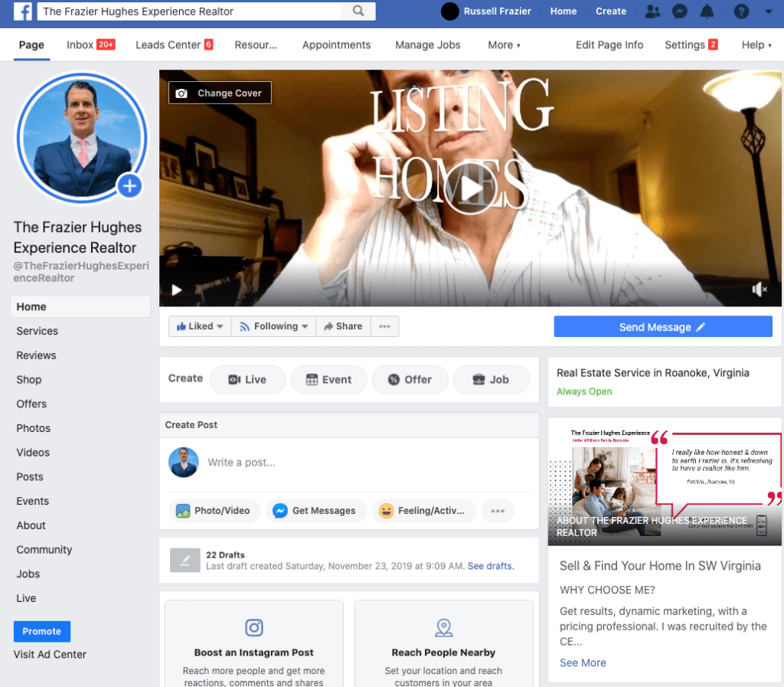
Task: Click the Write a post field
Action: (x=345, y=463)
